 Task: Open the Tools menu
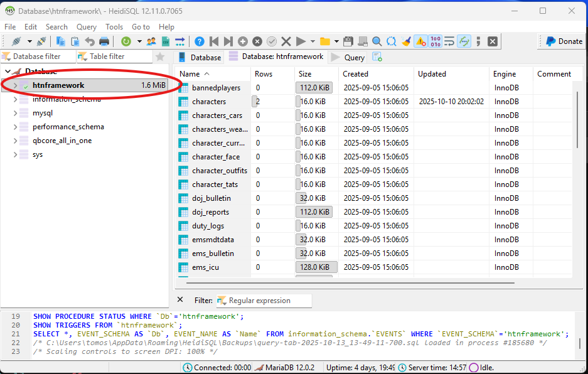click(114, 27)
